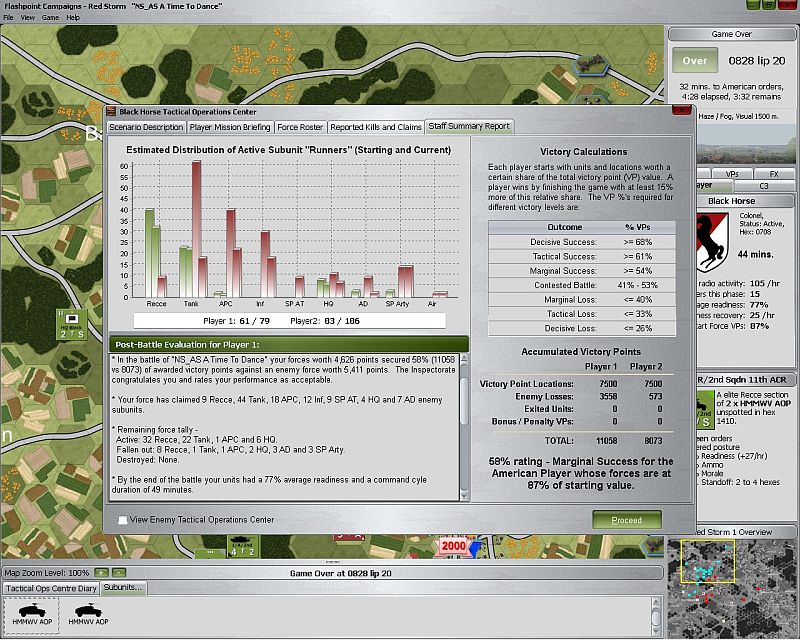The height and width of the screenshot is (640, 800).
Task: Open the C3 tab in side panel
Action: pos(763,186)
